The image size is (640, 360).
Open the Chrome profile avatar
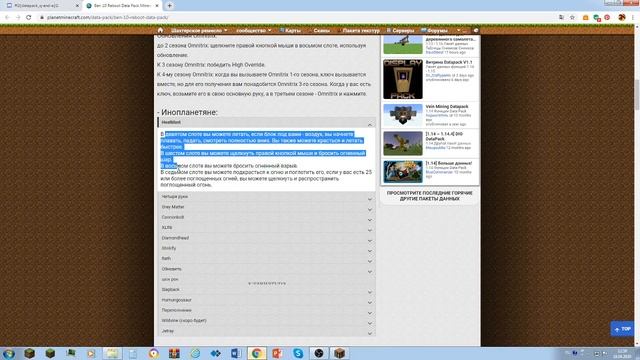point(622,17)
